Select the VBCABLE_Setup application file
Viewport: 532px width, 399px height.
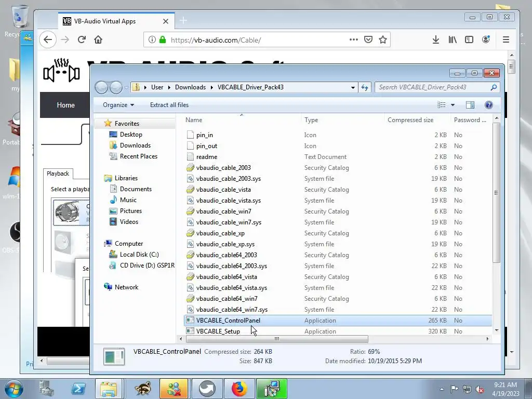click(218, 331)
